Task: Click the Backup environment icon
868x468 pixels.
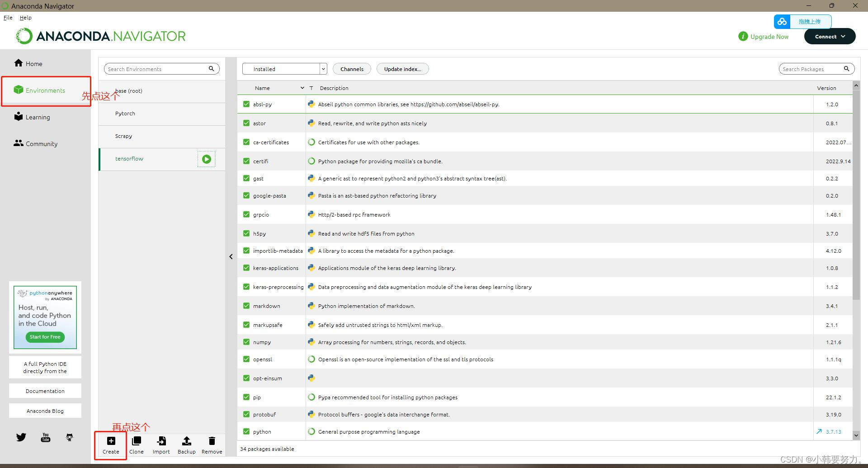Action: (x=186, y=441)
